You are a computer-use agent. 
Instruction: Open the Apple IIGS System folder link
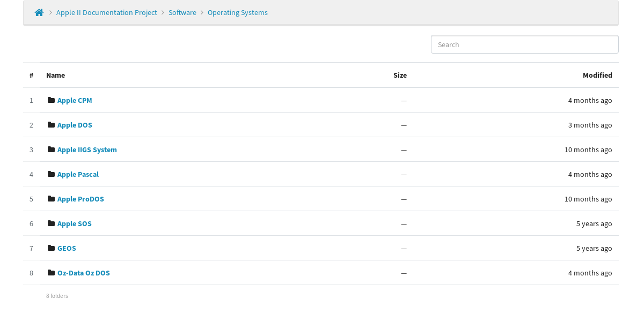[x=87, y=150]
